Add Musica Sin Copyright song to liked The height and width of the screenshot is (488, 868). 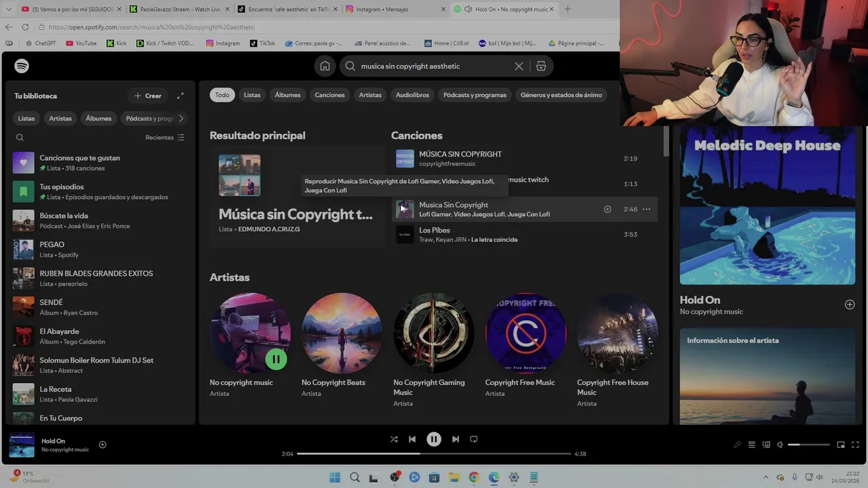[608, 209]
